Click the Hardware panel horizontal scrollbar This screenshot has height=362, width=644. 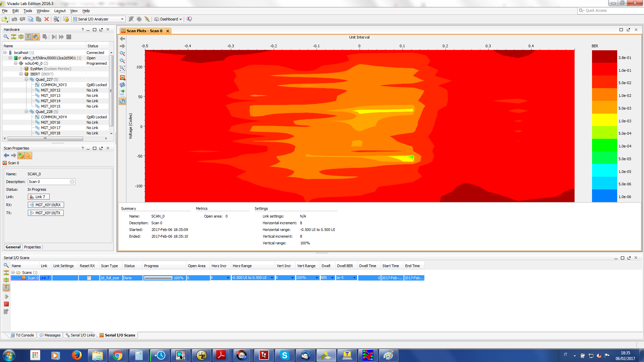45,138
